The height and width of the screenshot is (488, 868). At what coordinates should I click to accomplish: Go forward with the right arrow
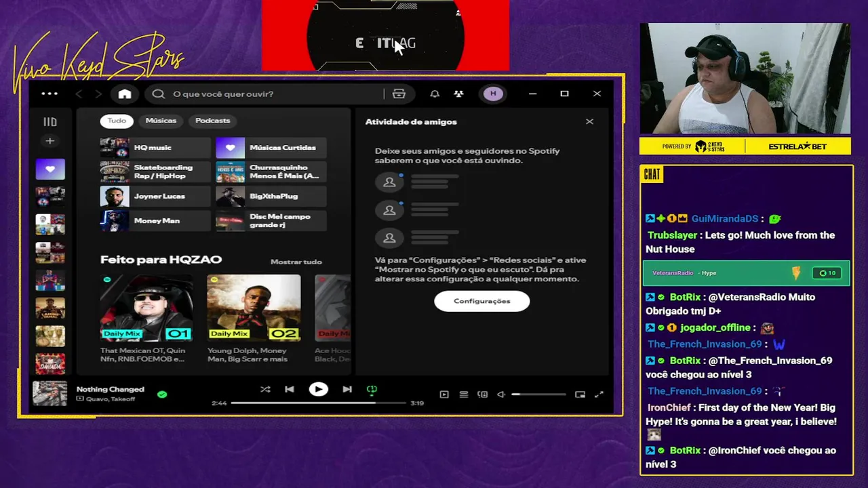click(x=98, y=94)
